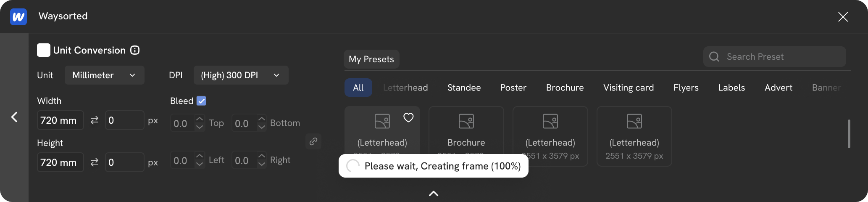868x202 pixels.
Task: Click the back arrow in left sidebar
Action: pyautogui.click(x=14, y=117)
